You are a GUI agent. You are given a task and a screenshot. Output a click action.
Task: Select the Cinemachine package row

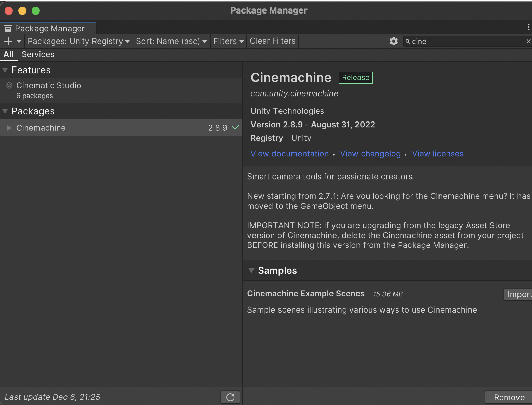(121, 128)
